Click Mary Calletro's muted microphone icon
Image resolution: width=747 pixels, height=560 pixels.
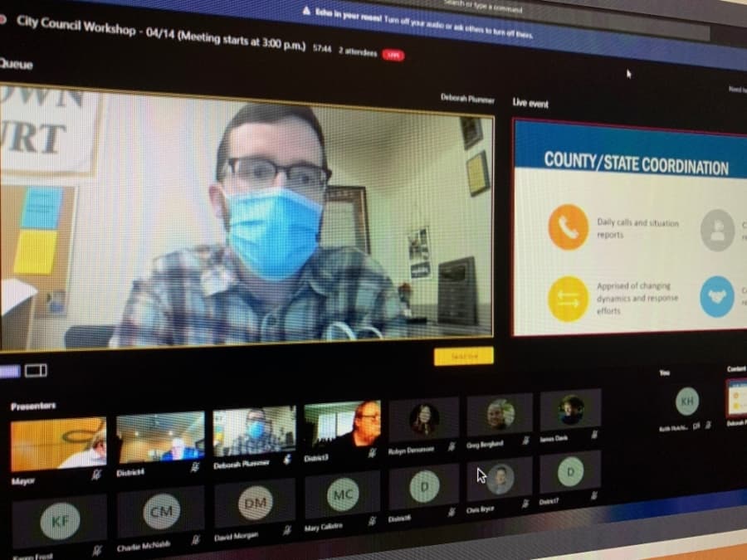click(372, 522)
